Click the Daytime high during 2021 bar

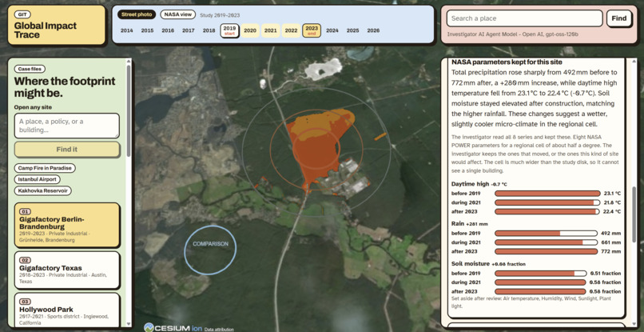pos(547,202)
